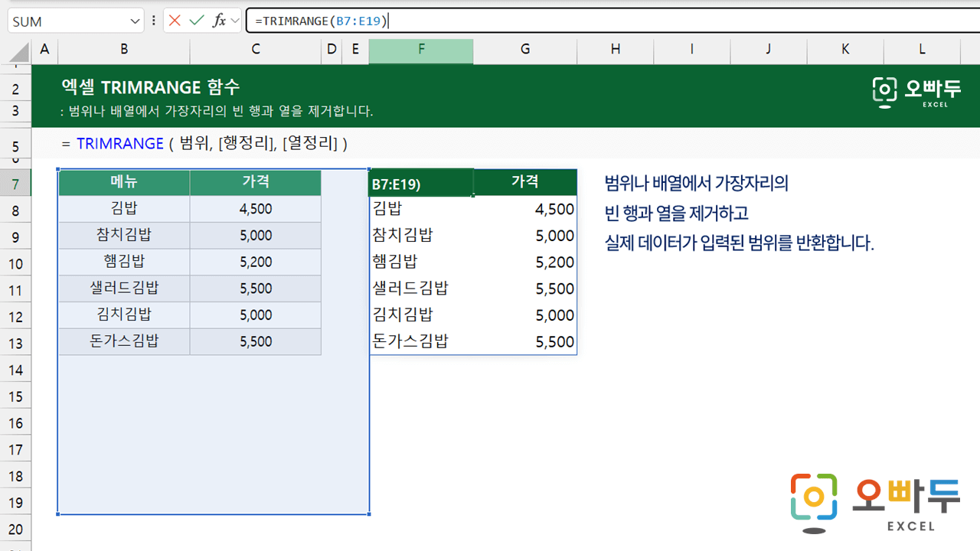
Task: Click the description 실제 데이터가 입력된 범위를 반환합니다.
Action: [739, 243]
